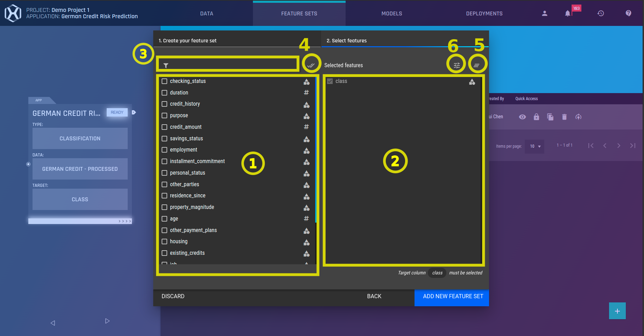Click the sort lines icon beside Selected features
644x336 pixels.
pyautogui.click(x=476, y=65)
